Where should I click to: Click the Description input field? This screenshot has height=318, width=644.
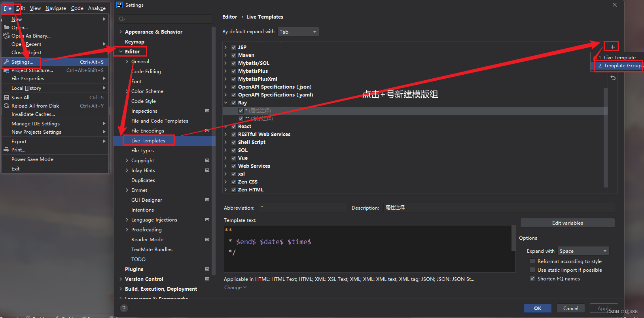tap(499, 207)
